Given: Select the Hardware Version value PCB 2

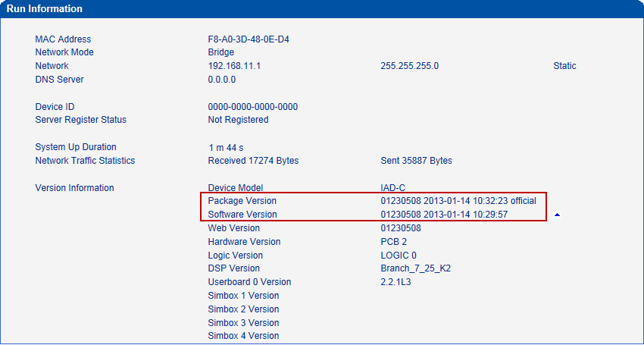Looking at the screenshot, I should 394,242.
